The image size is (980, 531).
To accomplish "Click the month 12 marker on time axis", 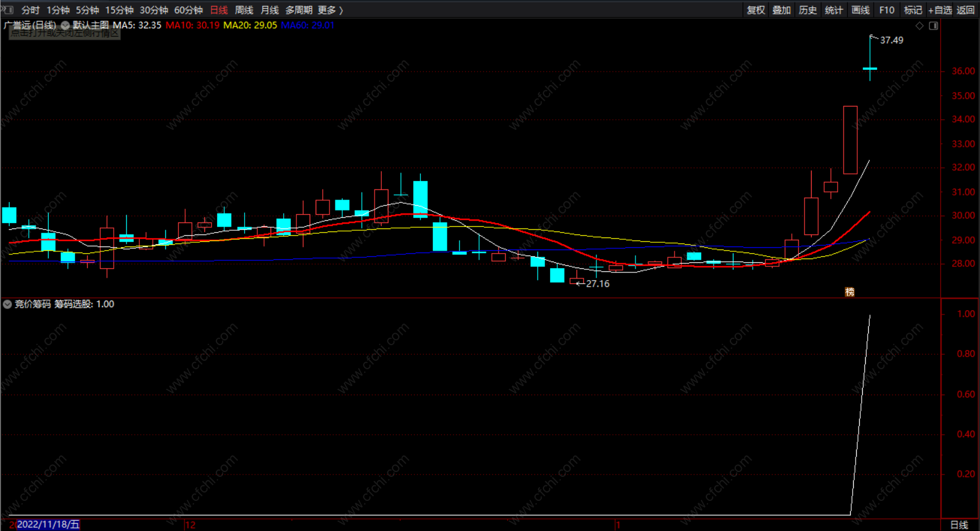I will [x=190, y=525].
